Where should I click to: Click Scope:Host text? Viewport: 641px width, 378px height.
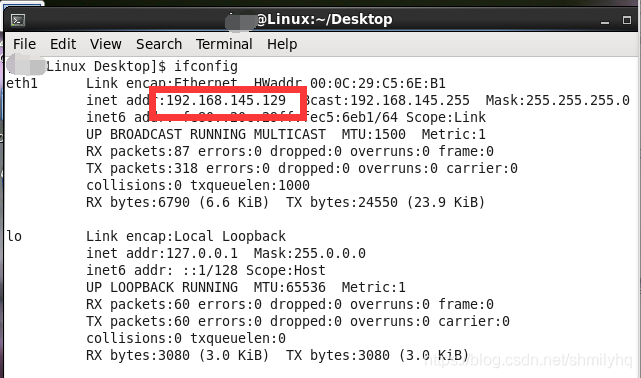click(x=286, y=270)
